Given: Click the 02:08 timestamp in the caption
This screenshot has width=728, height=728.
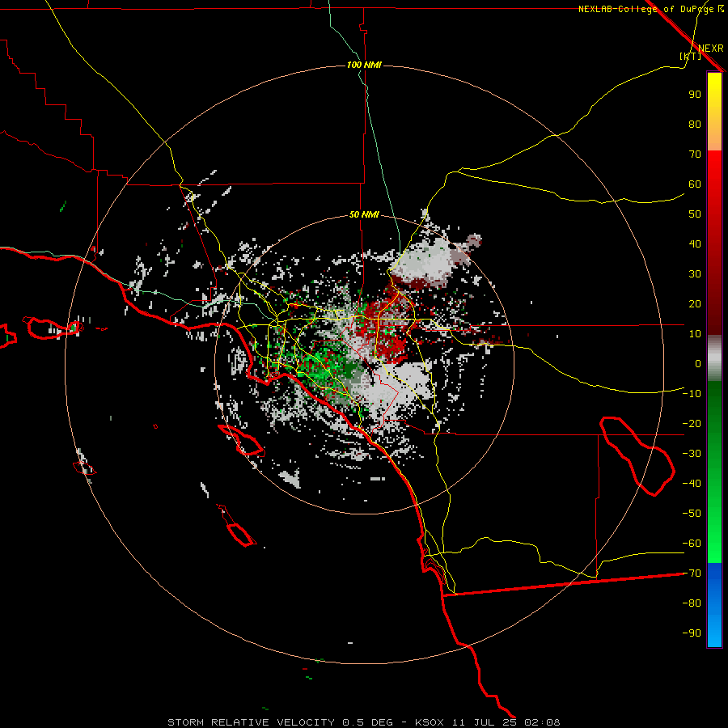Looking at the screenshot, I should [542, 722].
